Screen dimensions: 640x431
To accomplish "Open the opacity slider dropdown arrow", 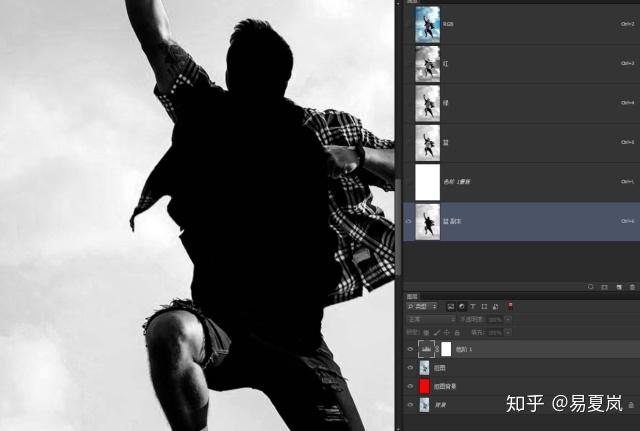I will [x=508, y=320].
